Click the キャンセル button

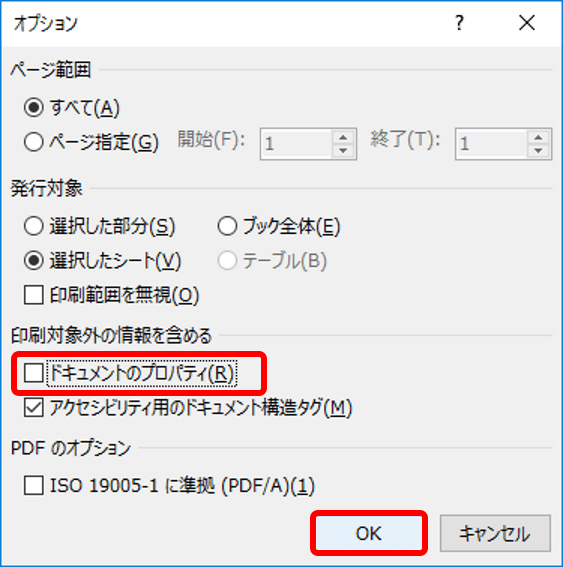(495, 533)
